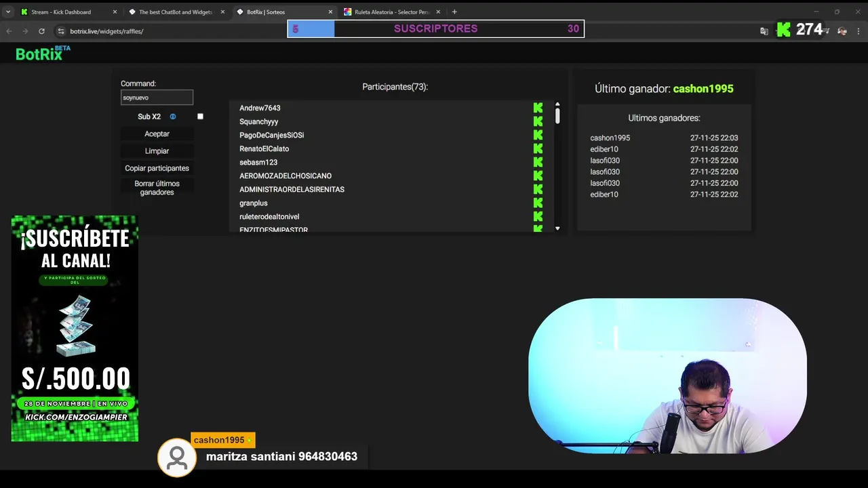Screen dimensions: 868x488
Task: Click the Kick icon beside AEROMOZADELCHOSICANO
Action: tap(538, 176)
